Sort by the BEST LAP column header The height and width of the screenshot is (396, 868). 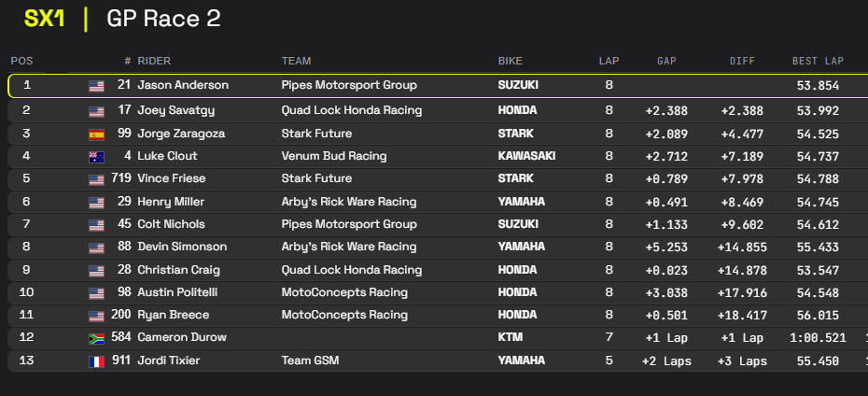pos(818,61)
